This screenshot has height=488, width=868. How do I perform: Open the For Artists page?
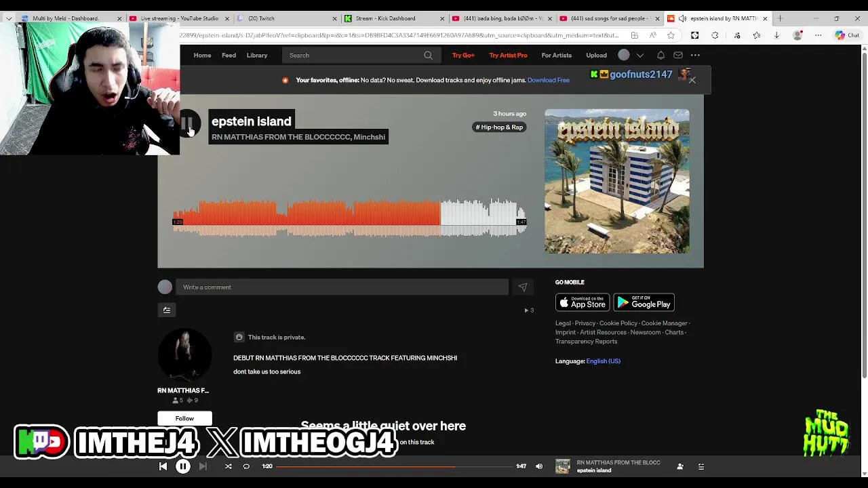pyautogui.click(x=556, y=56)
